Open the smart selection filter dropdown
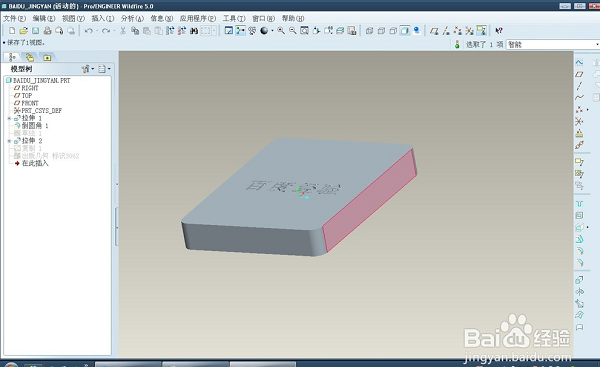 click(553, 44)
